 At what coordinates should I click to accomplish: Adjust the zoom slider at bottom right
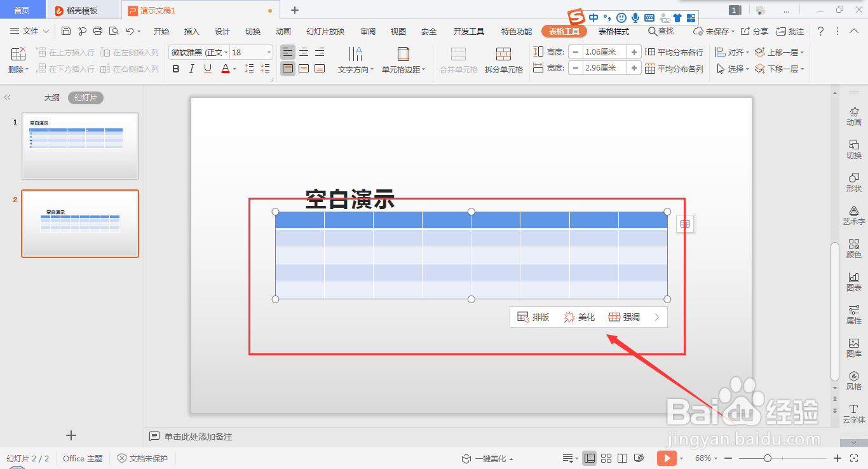click(x=767, y=458)
